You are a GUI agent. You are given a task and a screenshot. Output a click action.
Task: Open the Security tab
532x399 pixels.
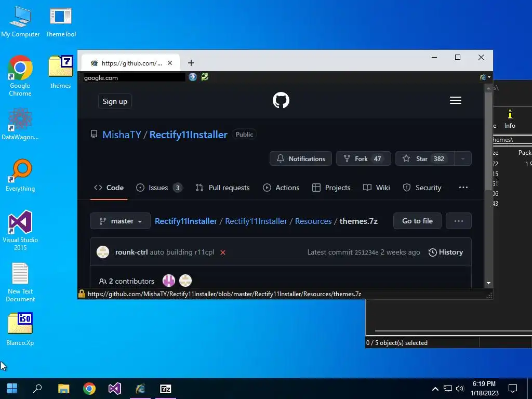coord(422,188)
